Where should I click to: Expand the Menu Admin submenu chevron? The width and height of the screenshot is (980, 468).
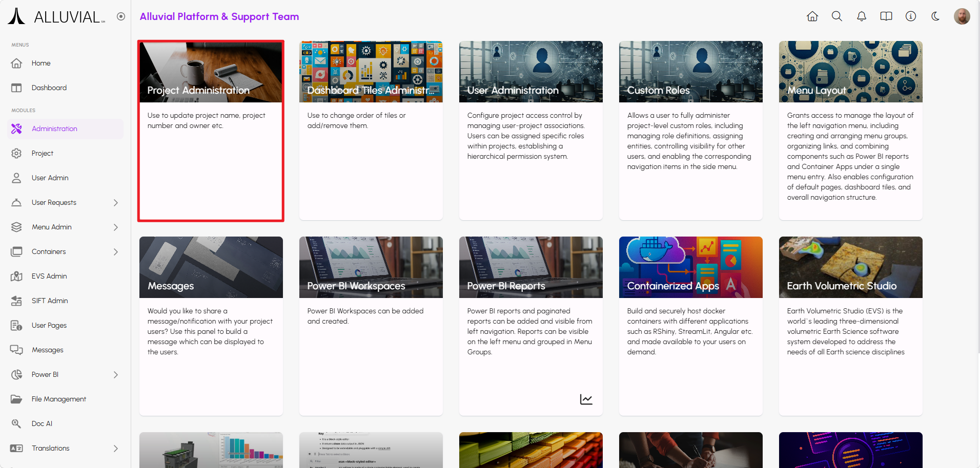(116, 227)
